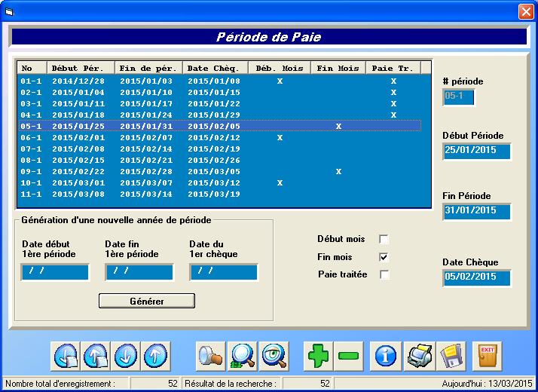
Task: Click the printer icon to print
Action: point(420,355)
